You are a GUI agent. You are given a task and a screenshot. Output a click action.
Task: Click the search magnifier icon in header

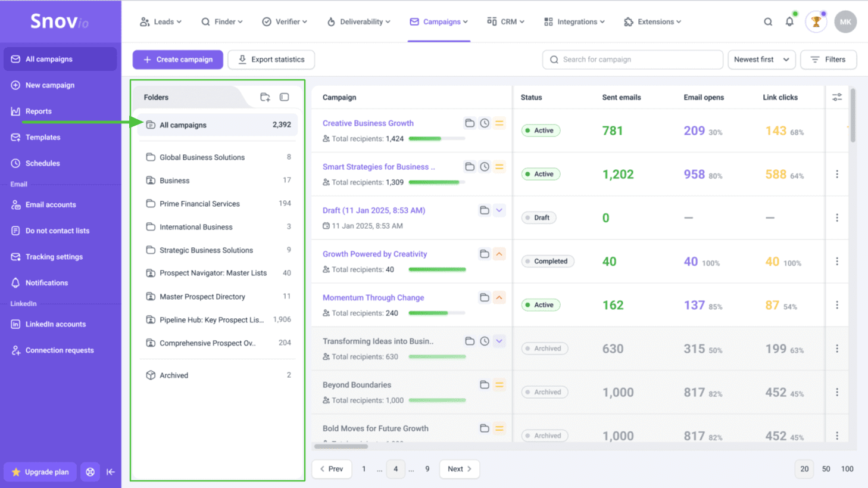click(x=768, y=22)
